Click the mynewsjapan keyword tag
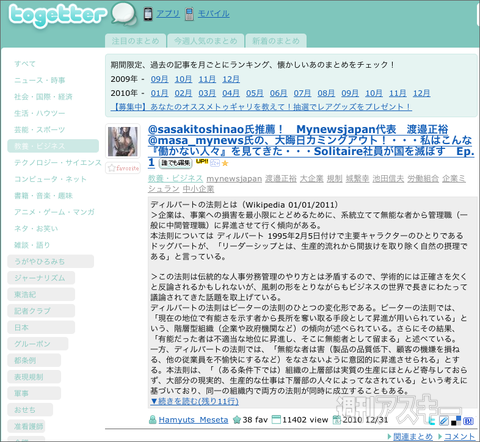This screenshot has width=480, height=442. (x=234, y=179)
